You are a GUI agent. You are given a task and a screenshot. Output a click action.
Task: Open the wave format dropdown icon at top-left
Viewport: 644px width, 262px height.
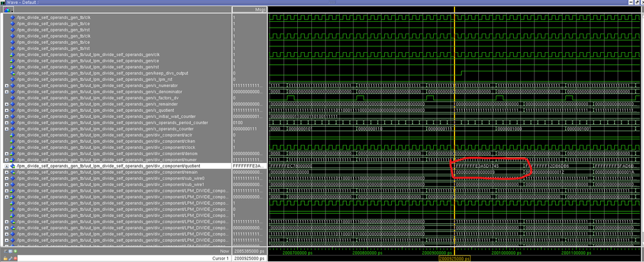(x=8, y=10)
